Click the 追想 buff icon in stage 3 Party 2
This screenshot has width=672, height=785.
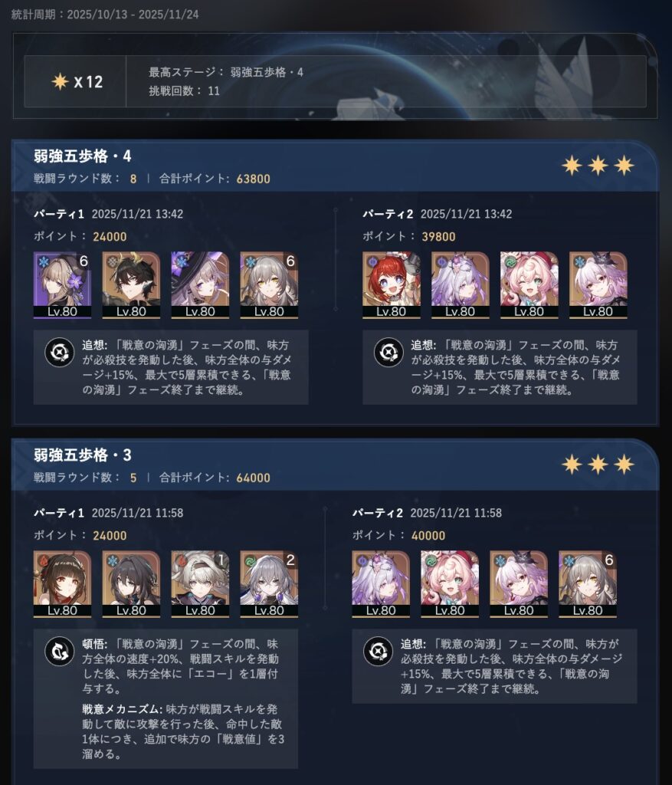[378, 651]
